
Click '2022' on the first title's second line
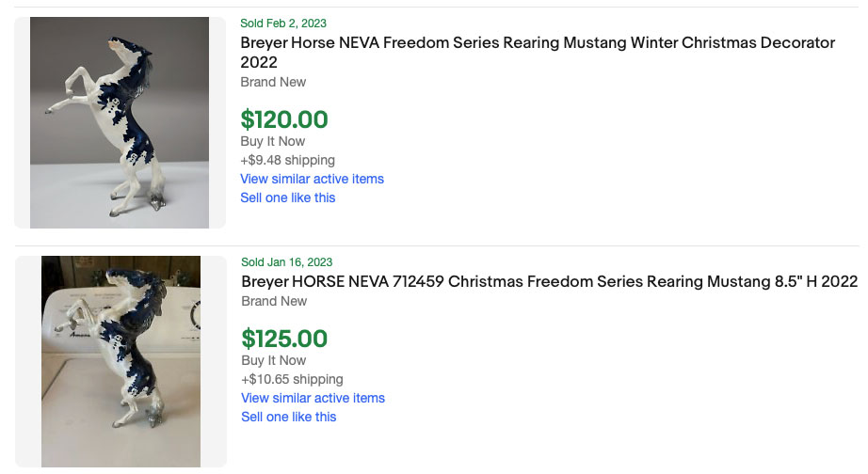click(259, 62)
